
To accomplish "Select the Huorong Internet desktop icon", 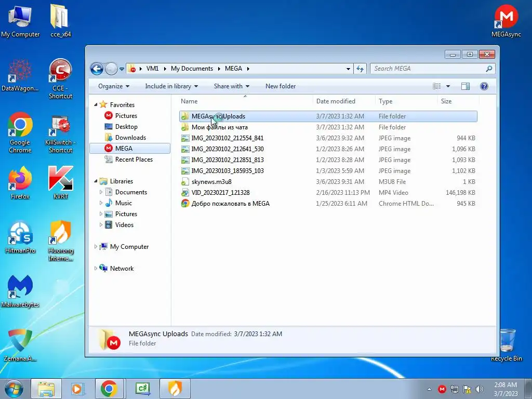I will [x=60, y=241].
